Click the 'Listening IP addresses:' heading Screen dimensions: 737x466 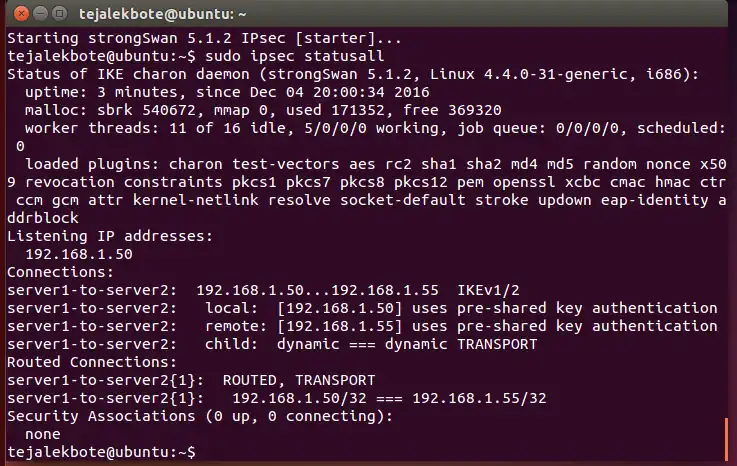(108, 236)
